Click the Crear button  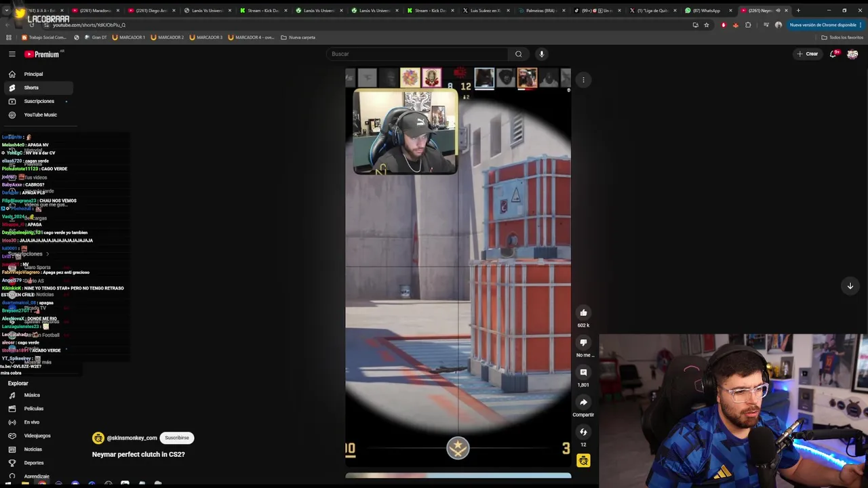(x=808, y=54)
